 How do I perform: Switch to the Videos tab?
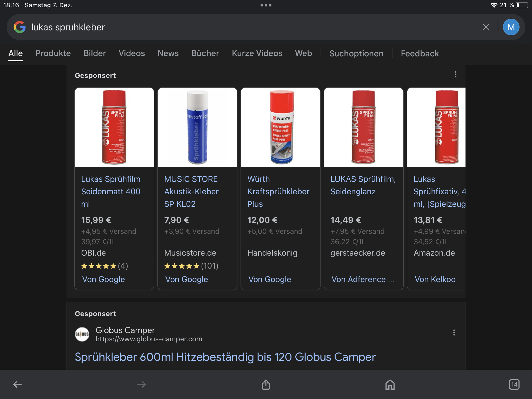[132, 53]
